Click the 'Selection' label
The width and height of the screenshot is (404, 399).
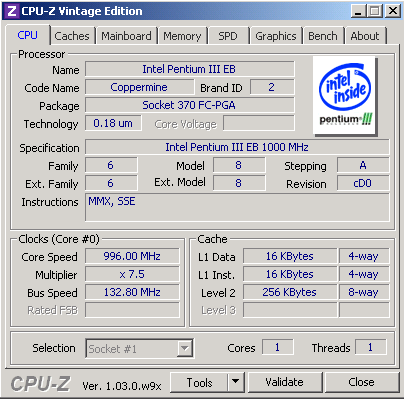(x=54, y=348)
